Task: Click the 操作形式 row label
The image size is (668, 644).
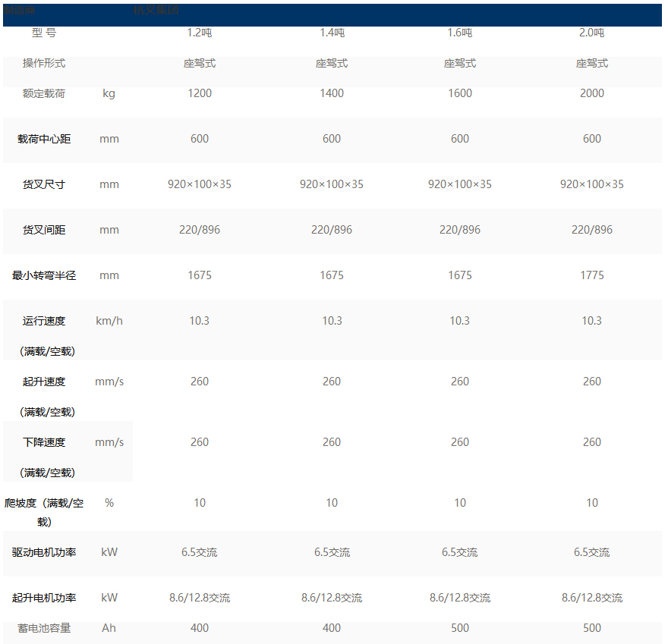Action: point(44,64)
